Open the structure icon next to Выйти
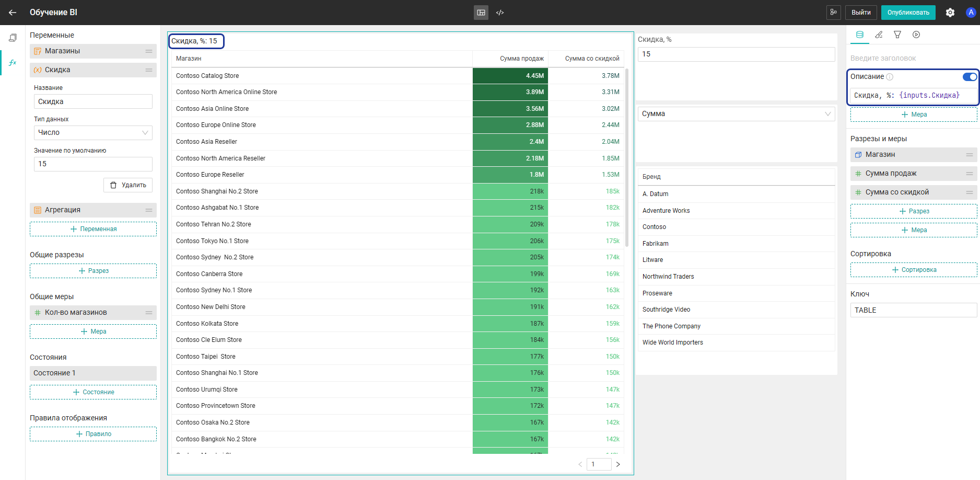This screenshot has height=480, width=980. pos(833,12)
